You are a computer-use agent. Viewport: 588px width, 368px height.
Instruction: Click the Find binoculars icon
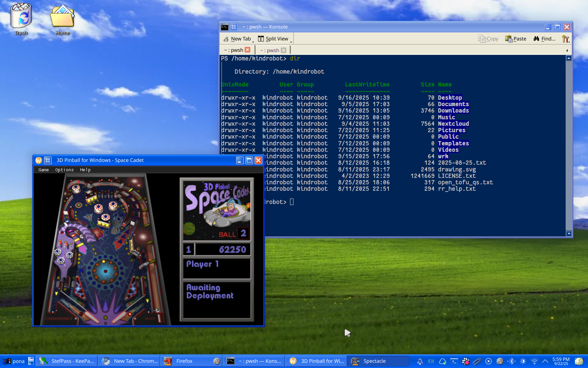pyautogui.click(x=536, y=39)
